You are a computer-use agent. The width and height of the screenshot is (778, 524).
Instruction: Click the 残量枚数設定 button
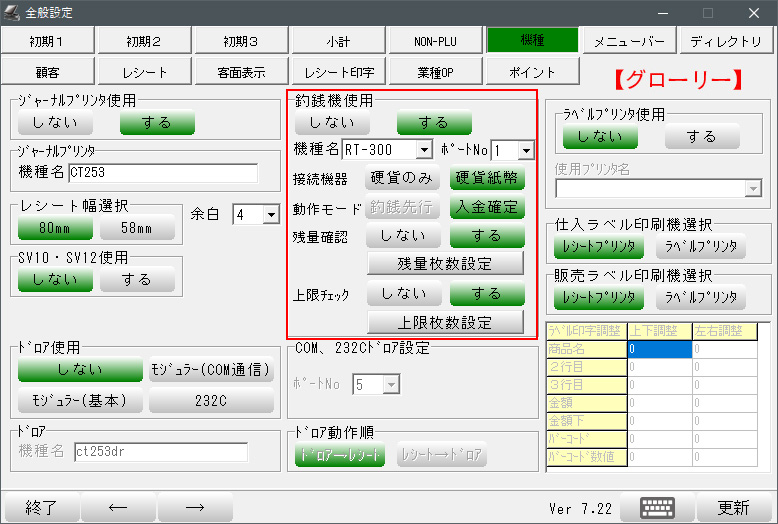445,263
